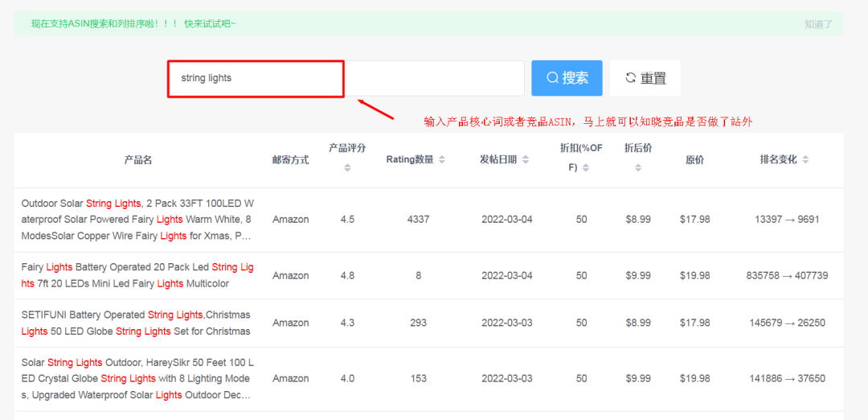Click the 2022-03-03 date in SETIFUNI row
This screenshot has height=420, width=868.
(x=506, y=323)
